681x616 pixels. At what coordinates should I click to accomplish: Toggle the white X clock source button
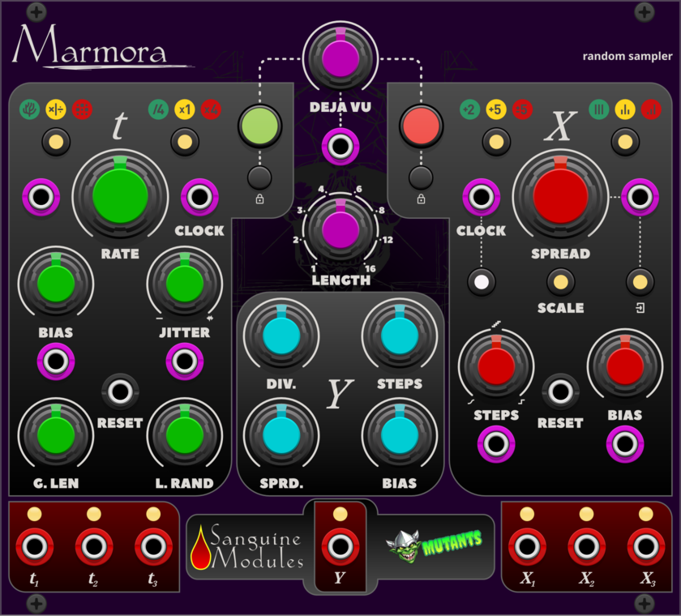point(482,282)
